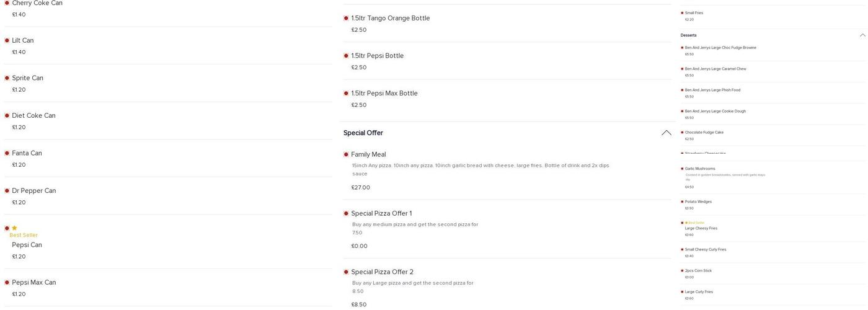868x310 pixels.
Task: Click the red dot beside Lilt Can
Action: click(7, 41)
